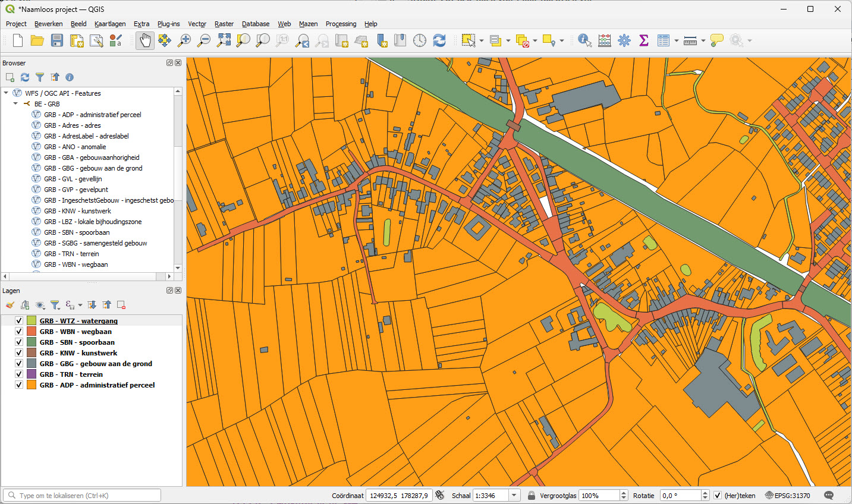Open the Identify Features tool
The image size is (852, 504).
click(584, 40)
